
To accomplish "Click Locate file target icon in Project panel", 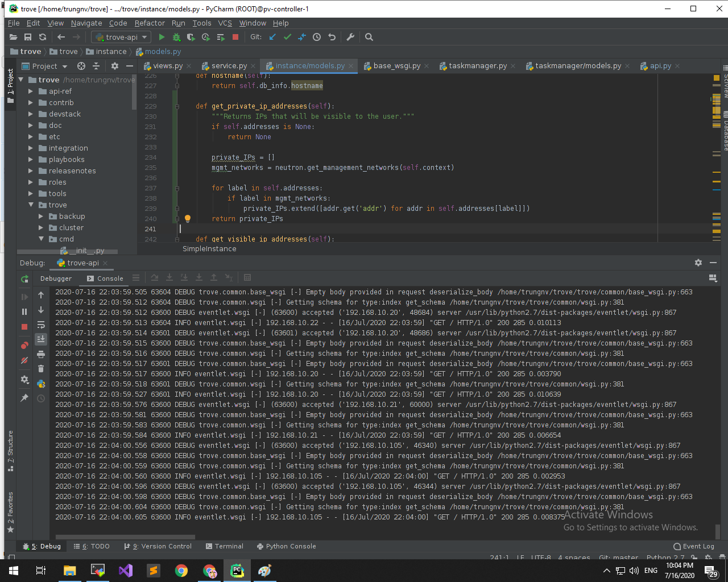I will pyautogui.click(x=81, y=66).
